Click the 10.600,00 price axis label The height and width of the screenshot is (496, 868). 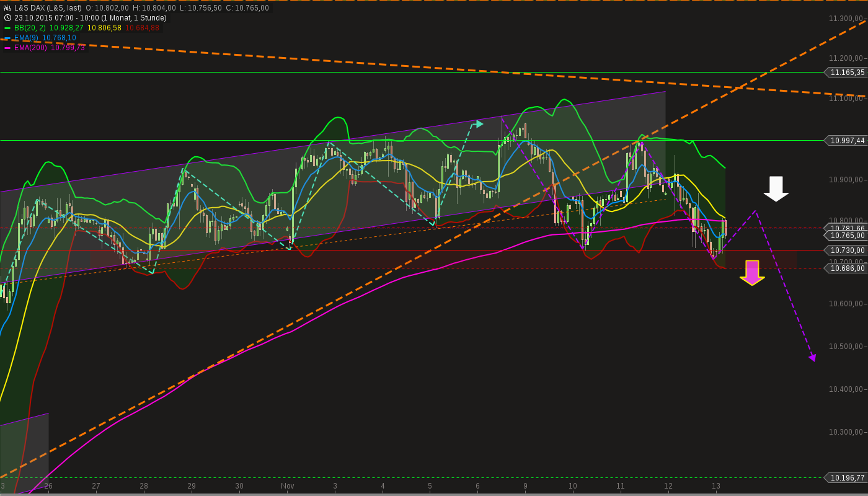[x=846, y=304]
